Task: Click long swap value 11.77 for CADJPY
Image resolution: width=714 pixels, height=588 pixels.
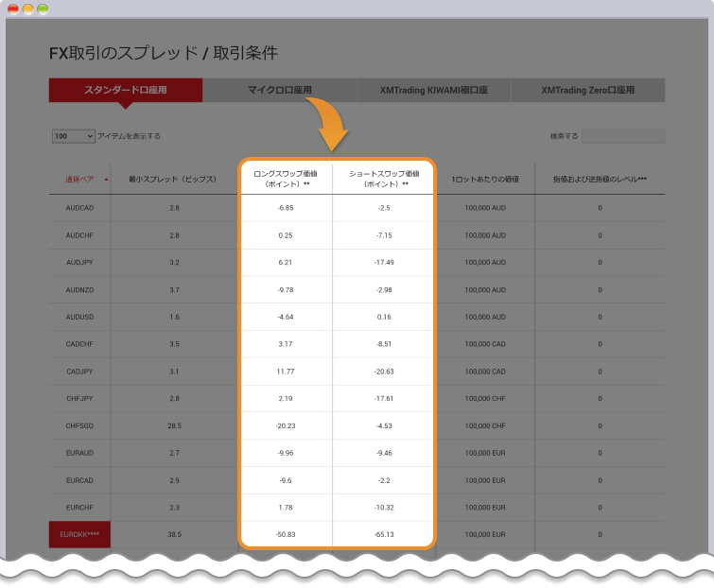Action: [x=286, y=372]
